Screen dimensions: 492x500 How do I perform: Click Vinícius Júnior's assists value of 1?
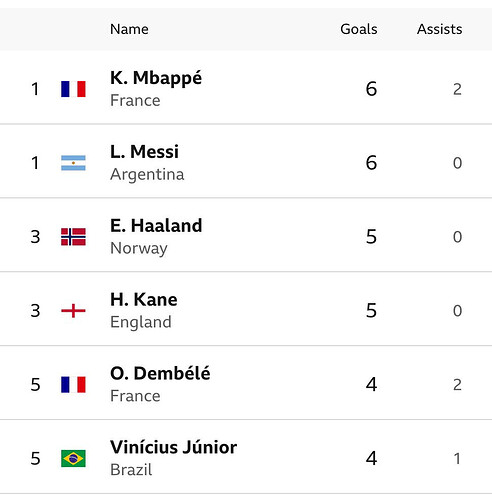pos(457,459)
